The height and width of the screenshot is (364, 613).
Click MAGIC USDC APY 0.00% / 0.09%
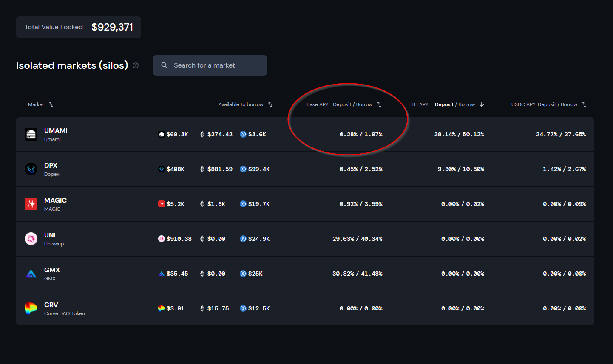564,204
